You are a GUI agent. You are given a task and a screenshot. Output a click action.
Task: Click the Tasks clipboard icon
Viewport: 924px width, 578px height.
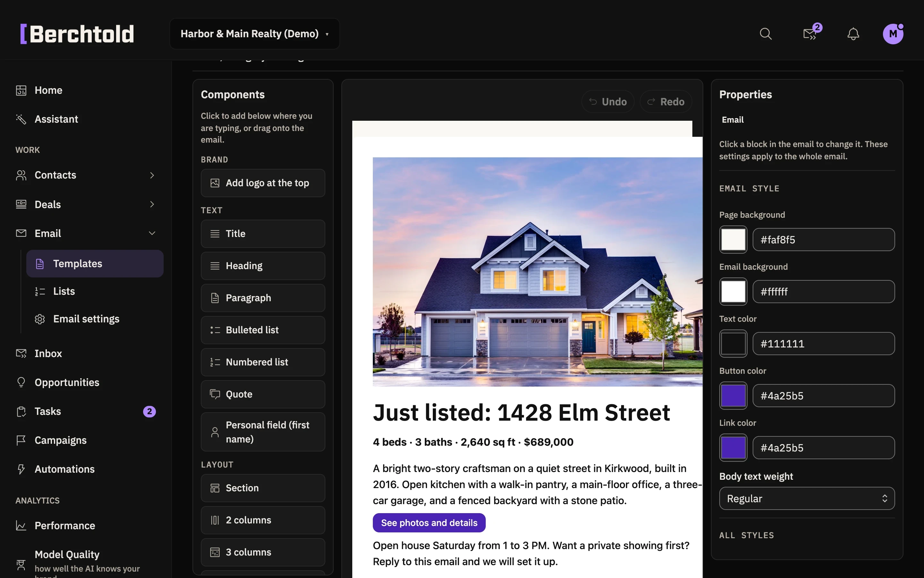(21, 411)
